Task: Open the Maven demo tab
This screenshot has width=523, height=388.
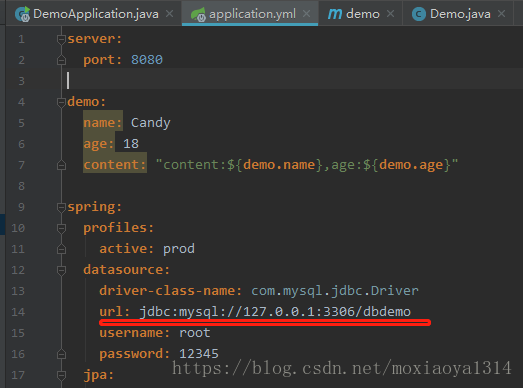Action: click(362, 14)
